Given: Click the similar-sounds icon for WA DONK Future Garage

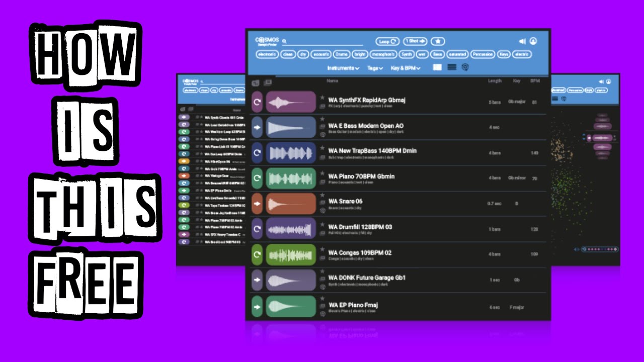Looking at the screenshot, I should point(322,287).
